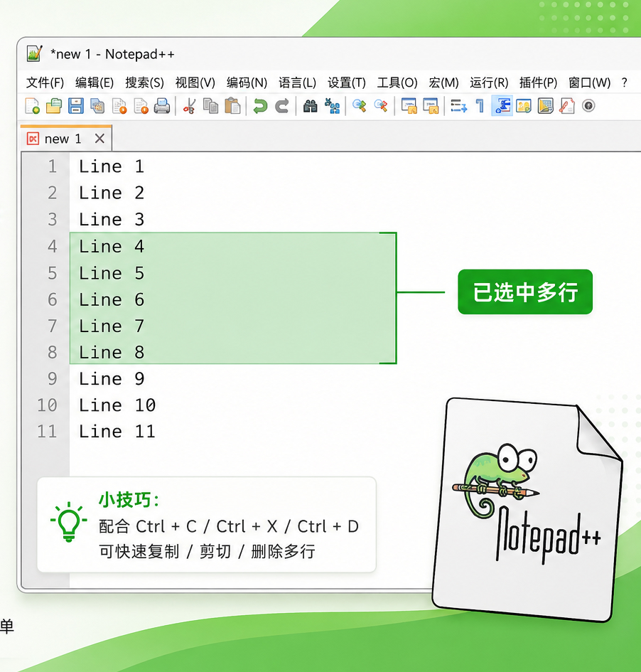This screenshot has height=672, width=641.
Task: Open the 视图(V) menu
Action: (195, 82)
